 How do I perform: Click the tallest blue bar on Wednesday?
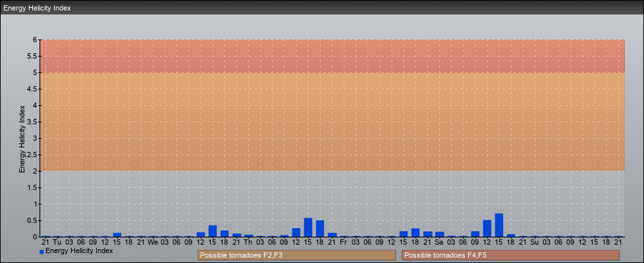pos(212,231)
